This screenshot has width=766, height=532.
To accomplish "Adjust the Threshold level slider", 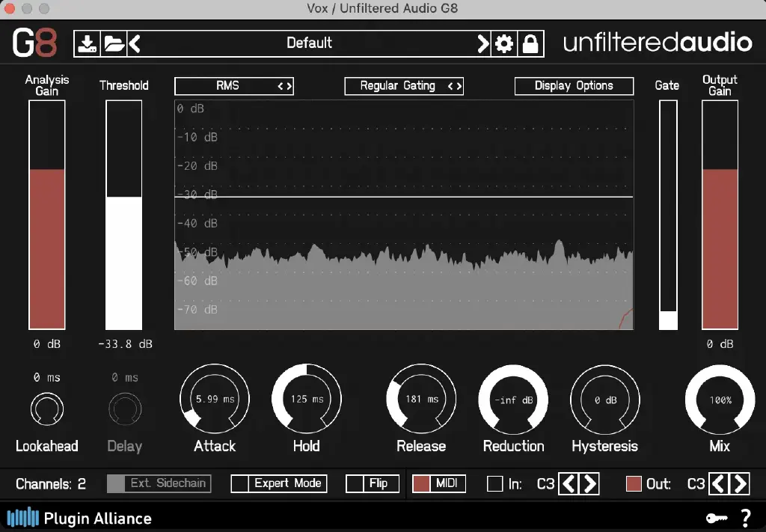I will click(x=124, y=198).
